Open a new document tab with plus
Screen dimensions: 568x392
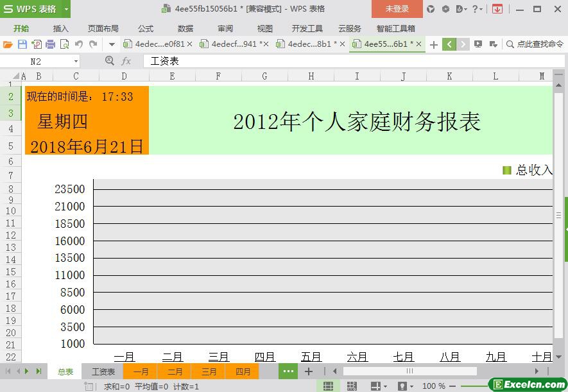point(434,44)
